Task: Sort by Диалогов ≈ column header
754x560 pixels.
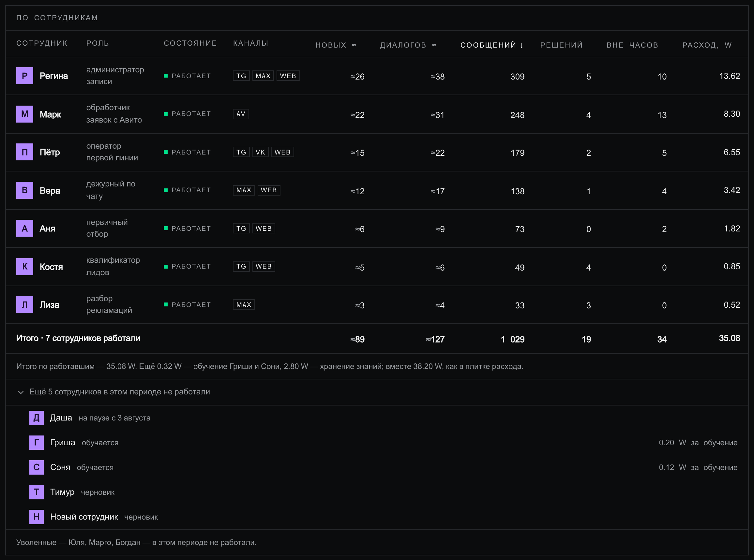Action: pyautogui.click(x=408, y=45)
